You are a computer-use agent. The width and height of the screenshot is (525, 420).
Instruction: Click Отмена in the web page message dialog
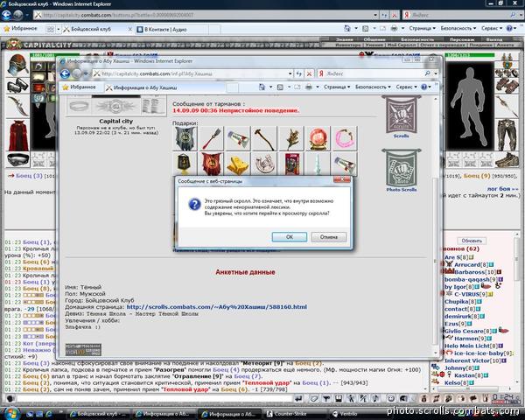(x=328, y=237)
